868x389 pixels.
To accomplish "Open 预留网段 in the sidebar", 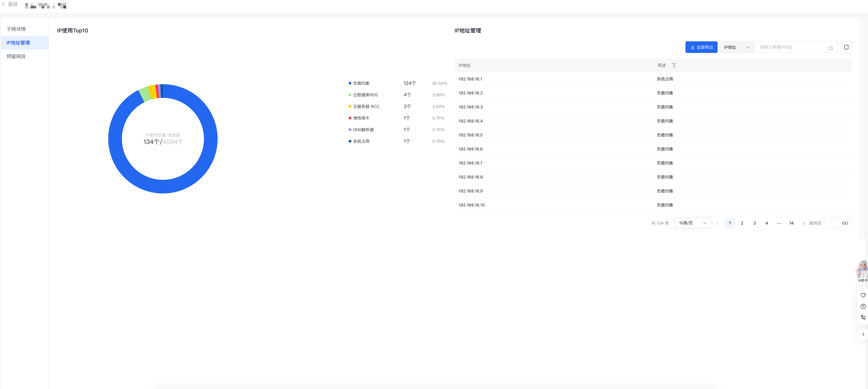I will click(25, 56).
